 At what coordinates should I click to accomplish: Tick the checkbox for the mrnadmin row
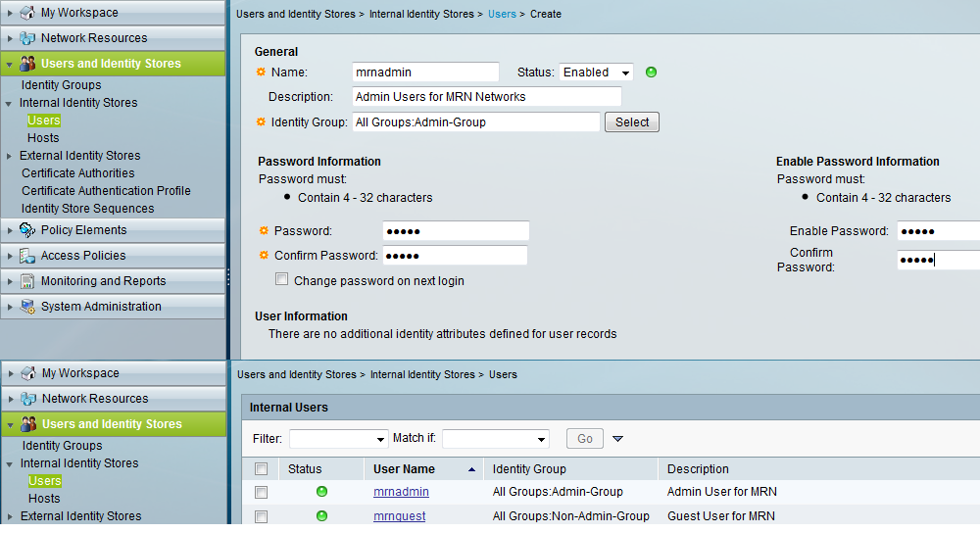point(261,492)
